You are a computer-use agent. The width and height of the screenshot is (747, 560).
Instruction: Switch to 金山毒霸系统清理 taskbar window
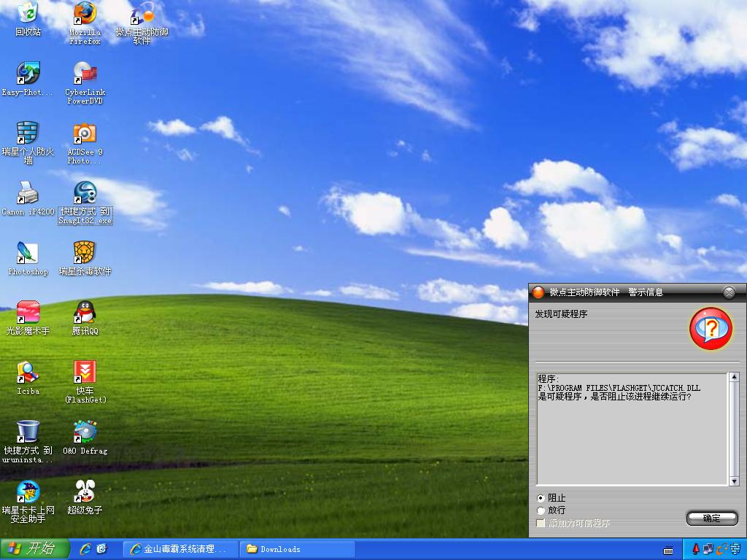pos(182,549)
